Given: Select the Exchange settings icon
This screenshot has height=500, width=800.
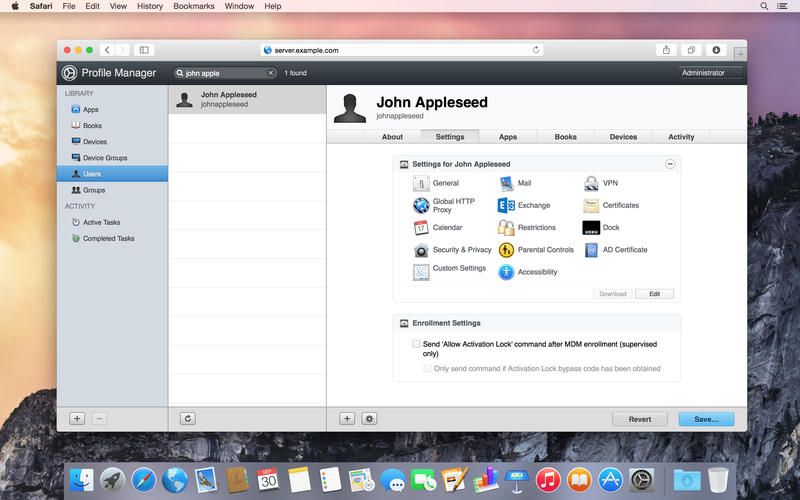Looking at the screenshot, I should click(x=506, y=206).
